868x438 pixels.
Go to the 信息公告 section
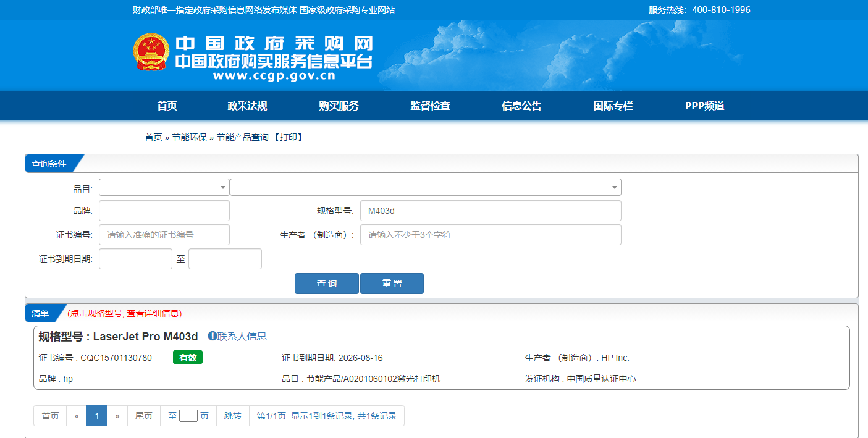click(521, 106)
